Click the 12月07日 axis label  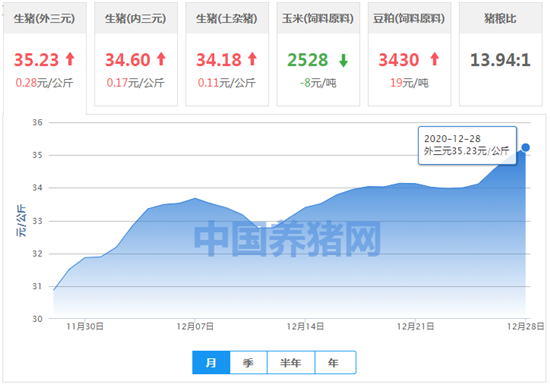coord(195,327)
